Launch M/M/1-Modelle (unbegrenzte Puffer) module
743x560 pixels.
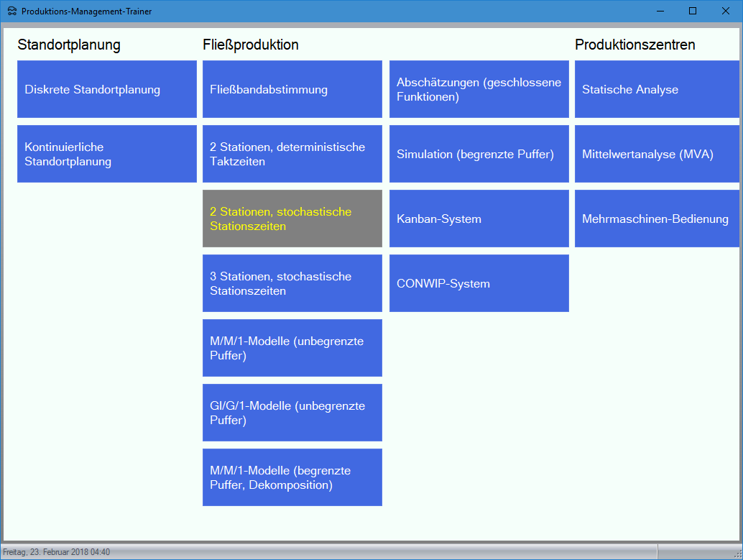(x=292, y=348)
